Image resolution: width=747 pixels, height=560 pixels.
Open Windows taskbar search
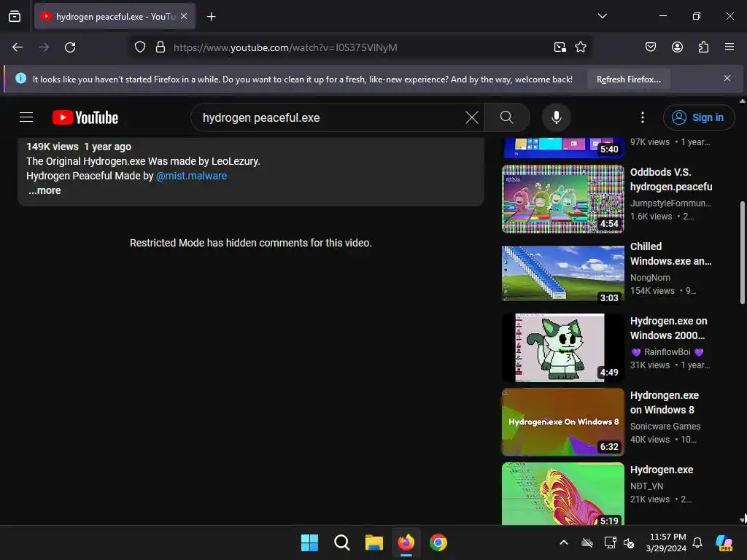tap(342, 542)
